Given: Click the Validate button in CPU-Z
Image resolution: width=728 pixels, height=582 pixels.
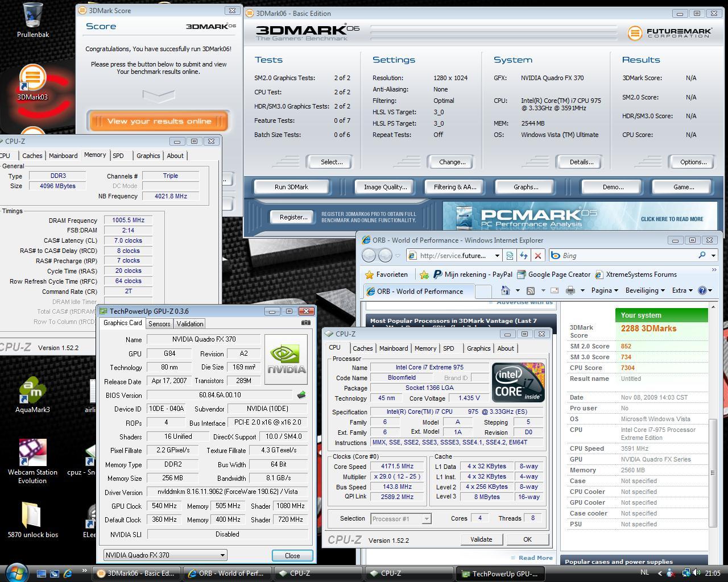Looking at the screenshot, I should tap(481, 539).
